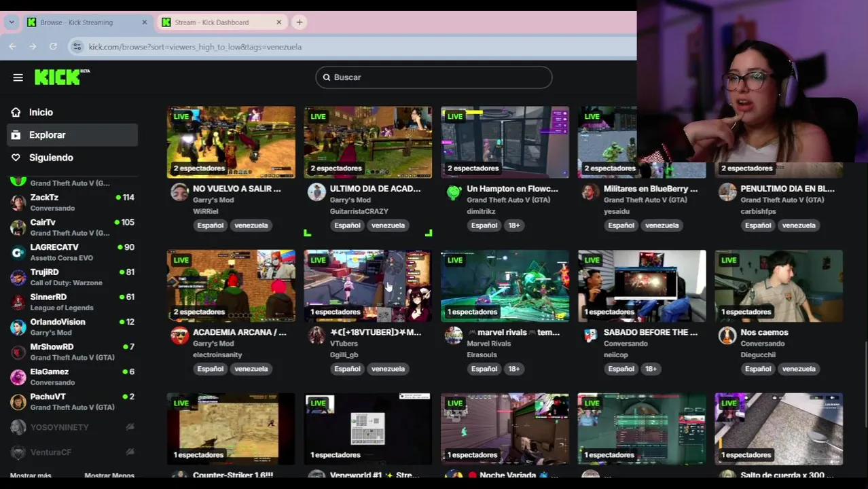Screen dimensions: 868x489
Task: Click Militares en BlueBerry stream title
Action: click(x=651, y=189)
